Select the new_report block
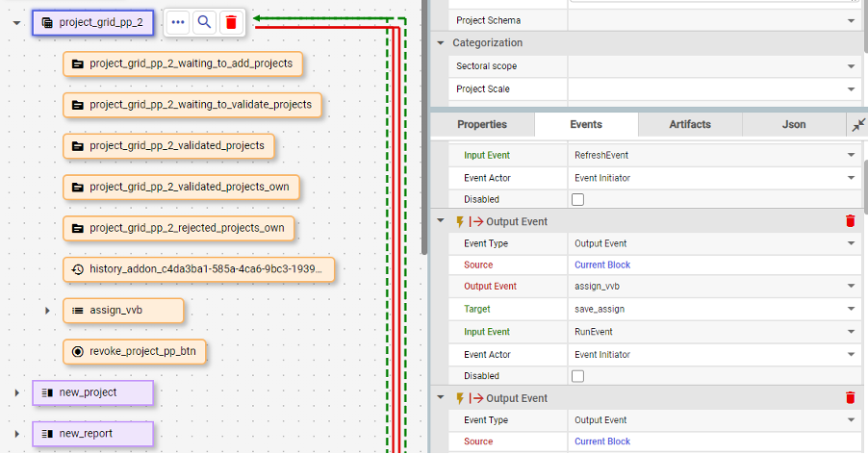 92,434
